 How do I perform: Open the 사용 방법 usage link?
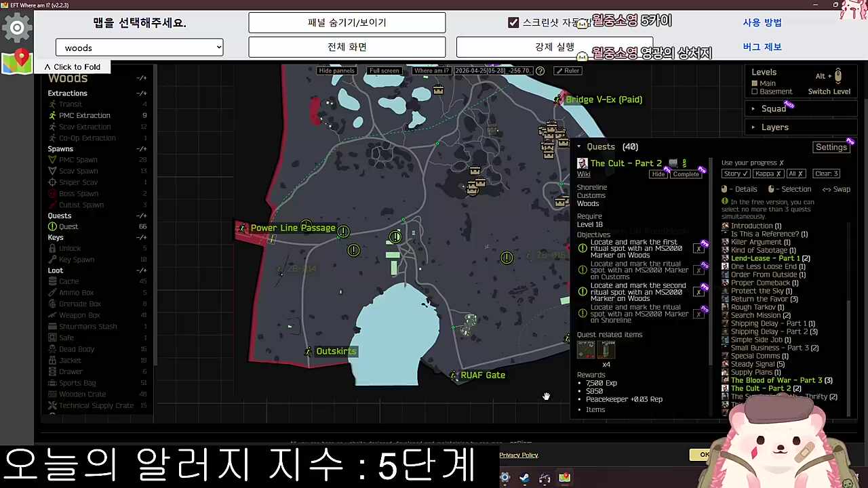coord(762,22)
